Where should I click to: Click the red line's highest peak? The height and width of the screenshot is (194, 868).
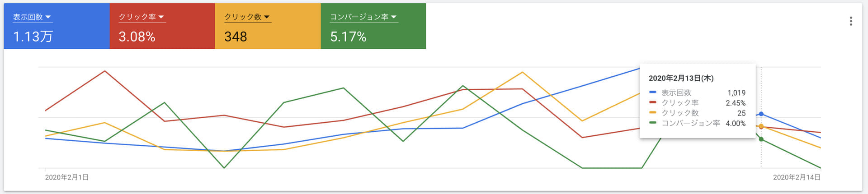(105, 71)
